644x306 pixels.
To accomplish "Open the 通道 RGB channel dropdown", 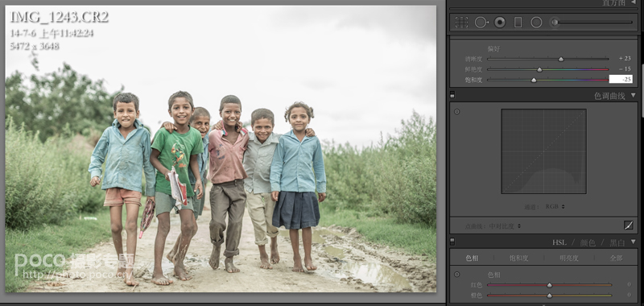I will [x=555, y=207].
